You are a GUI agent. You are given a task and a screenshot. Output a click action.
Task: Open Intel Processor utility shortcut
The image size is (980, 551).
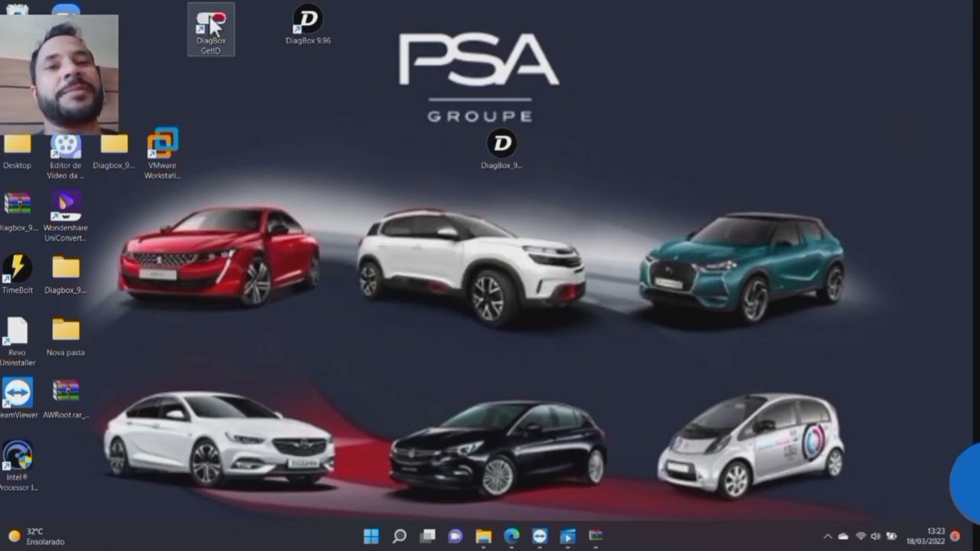[x=18, y=466]
